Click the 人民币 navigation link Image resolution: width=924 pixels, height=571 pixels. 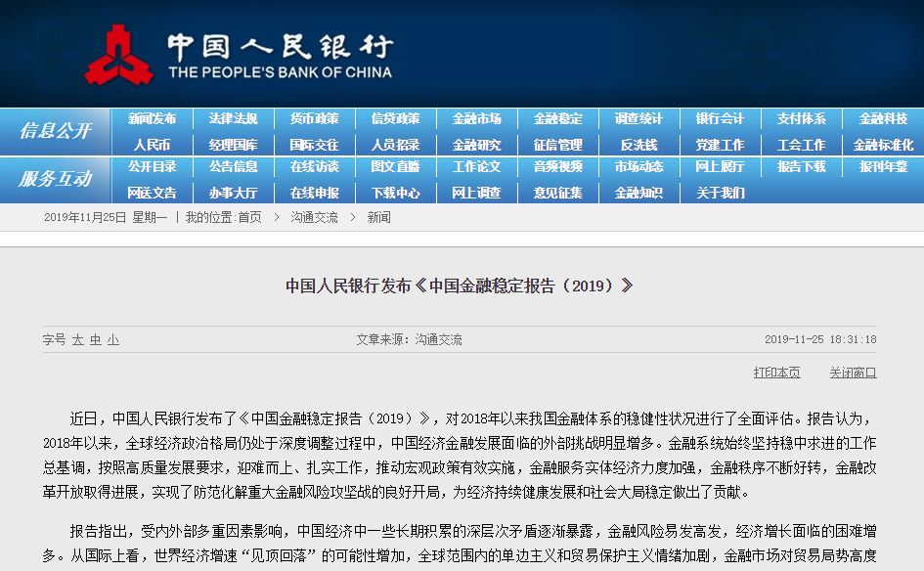pos(152,145)
